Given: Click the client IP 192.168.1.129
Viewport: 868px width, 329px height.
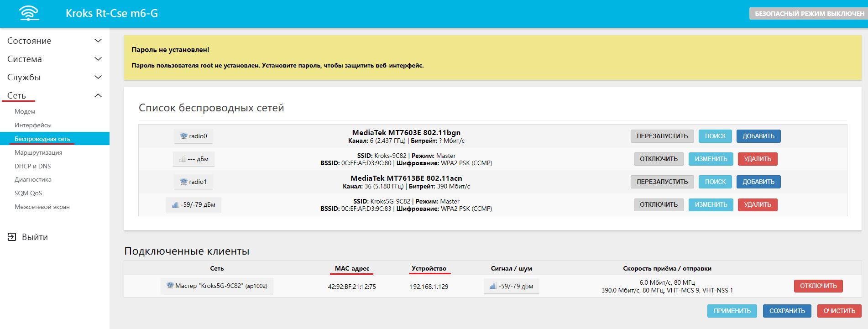Looking at the screenshot, I should point(429,287).
